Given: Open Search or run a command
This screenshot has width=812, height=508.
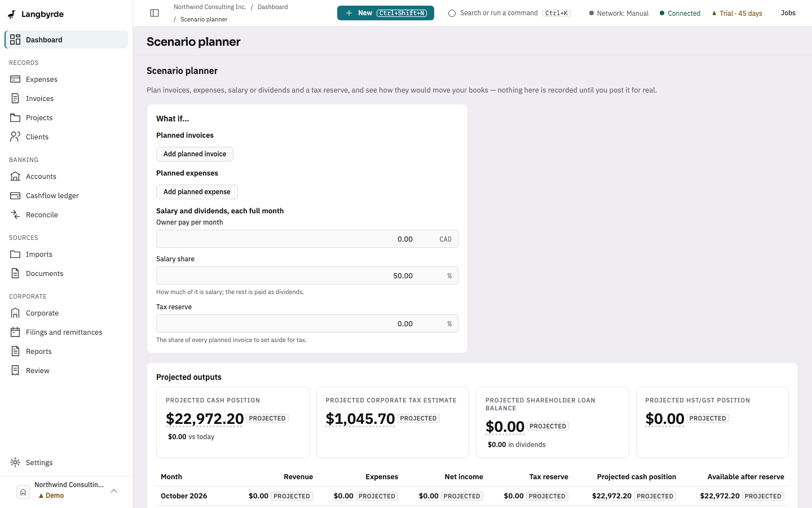Looking at the screenshot, I should (x=509, y=13).
